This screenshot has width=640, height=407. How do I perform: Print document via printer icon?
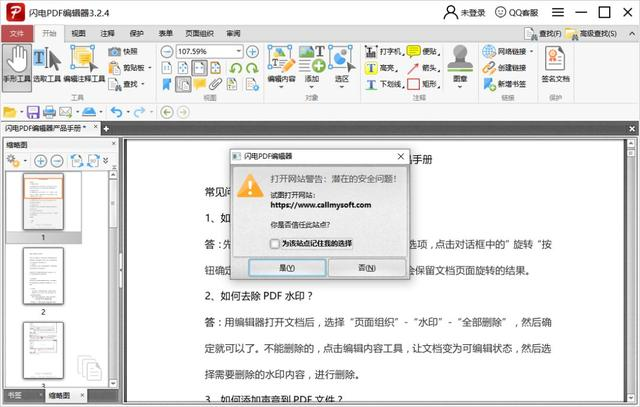49,112
